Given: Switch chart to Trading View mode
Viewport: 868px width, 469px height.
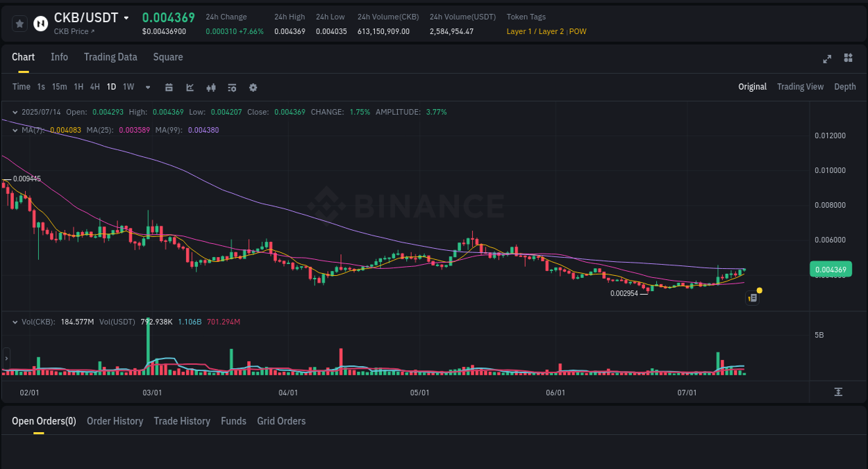Looking at the screenshot, I should (x=800, y=87).
